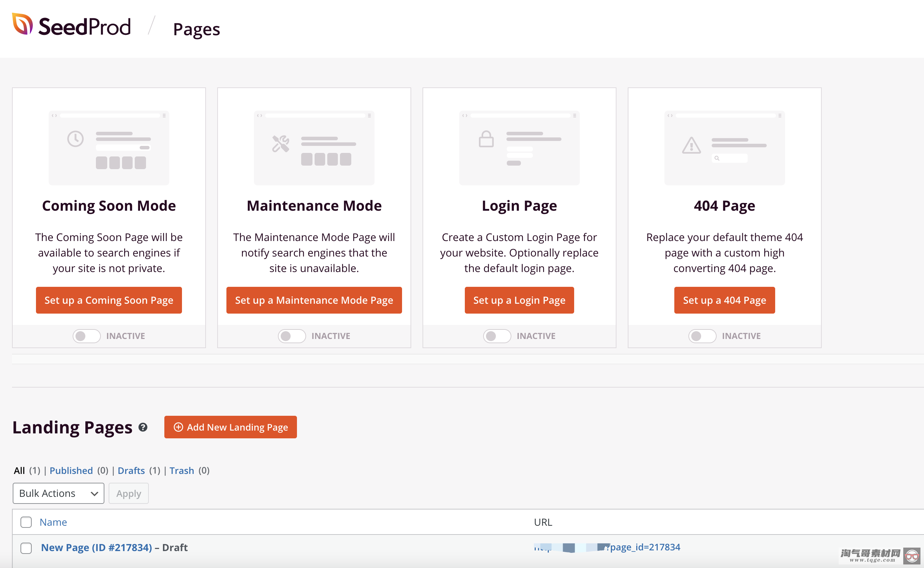The width and height of the screenshot is (924, 568).
Task: Click the warning triangle icon in 404 preview
Action: point(691,146)
